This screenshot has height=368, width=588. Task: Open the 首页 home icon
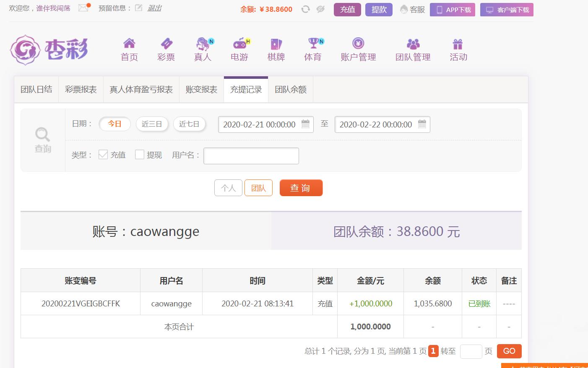tap(129, 43)
